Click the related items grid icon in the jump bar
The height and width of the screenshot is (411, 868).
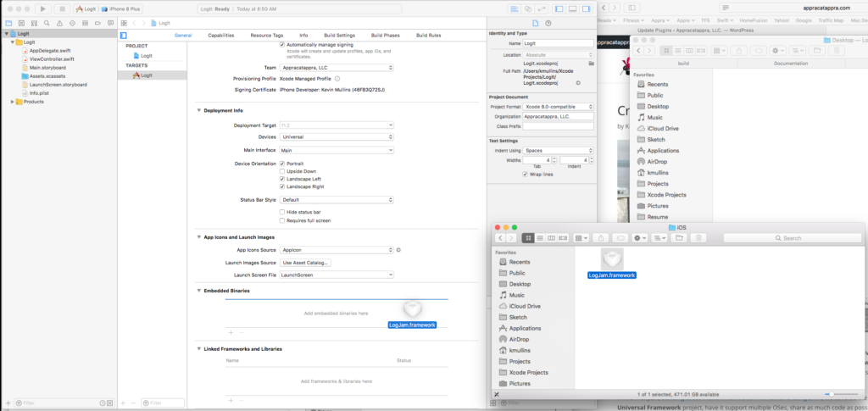click(x=124, y=23)
